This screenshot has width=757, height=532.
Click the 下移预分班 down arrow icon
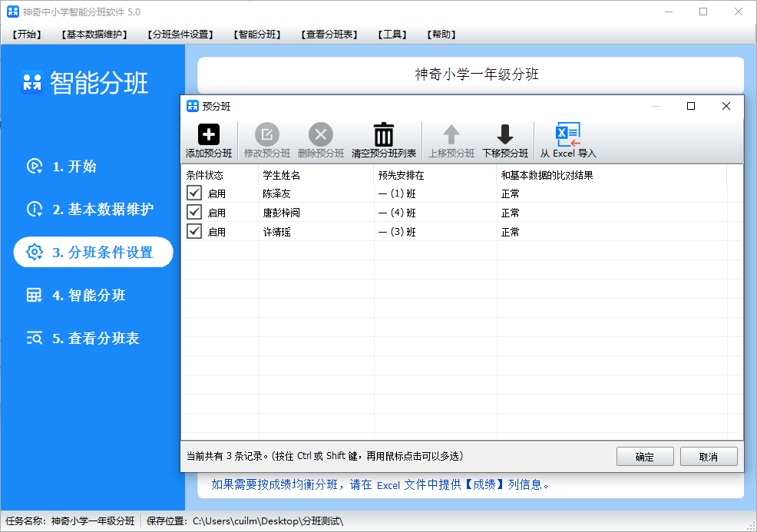pyautogui.click(x=505, y=134)
